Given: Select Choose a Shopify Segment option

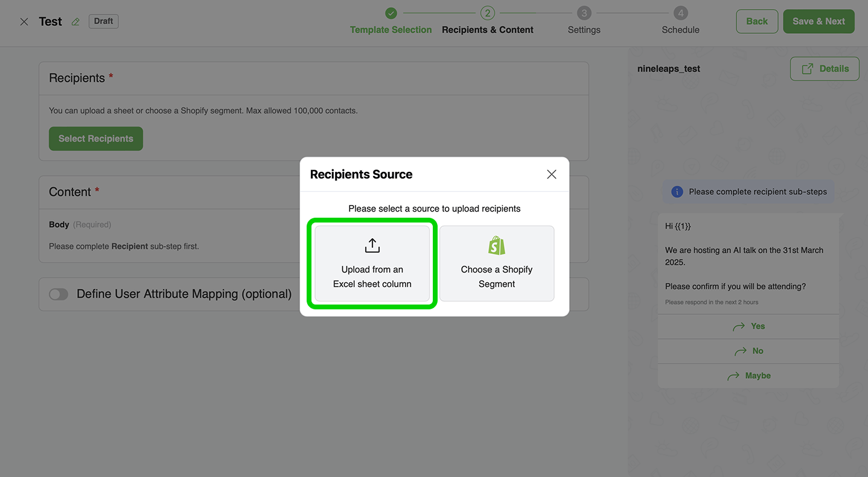Looking at the screenshot, I should pos(496,264).
